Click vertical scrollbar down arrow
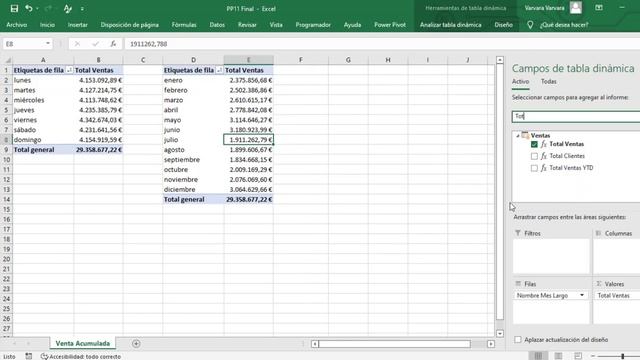This screenshot has height=360, width=640. click(x=500, y=333)
